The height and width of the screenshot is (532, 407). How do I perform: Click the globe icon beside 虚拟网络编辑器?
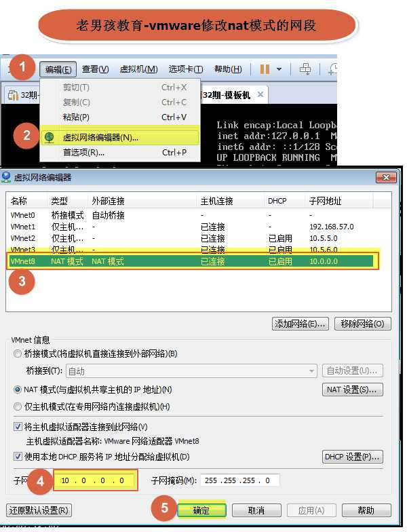50,137
